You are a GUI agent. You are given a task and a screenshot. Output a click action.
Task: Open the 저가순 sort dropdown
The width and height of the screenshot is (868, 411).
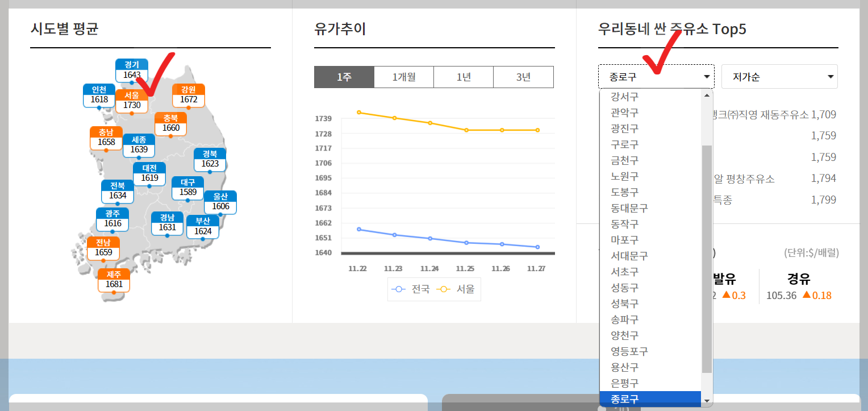(x=779, y=76)
